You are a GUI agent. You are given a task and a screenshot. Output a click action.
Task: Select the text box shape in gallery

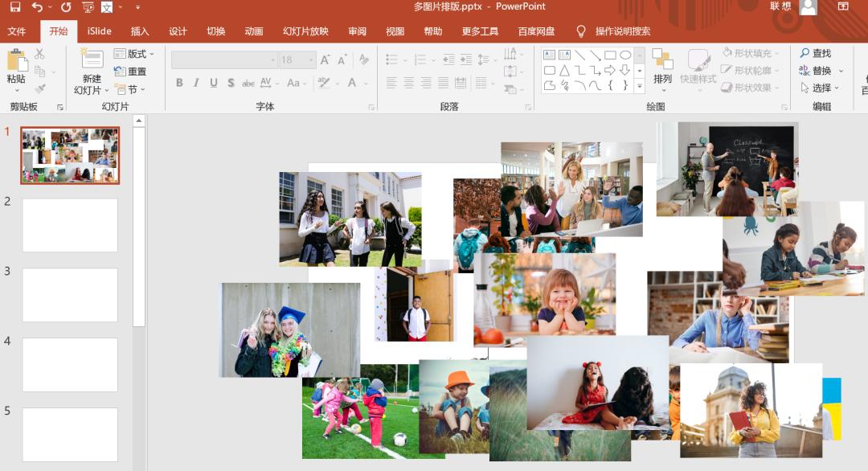coord(549,55)
